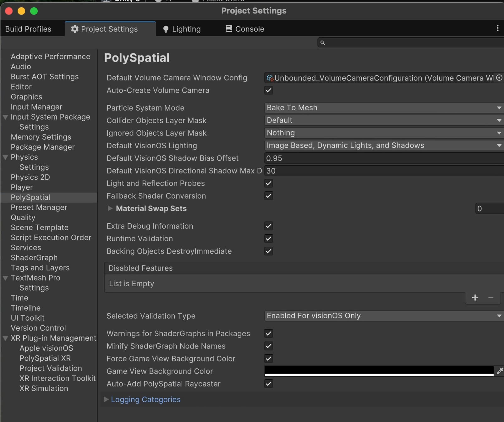
Task: Turn off Runtime Validation
Action: click(x=268, y=238)
